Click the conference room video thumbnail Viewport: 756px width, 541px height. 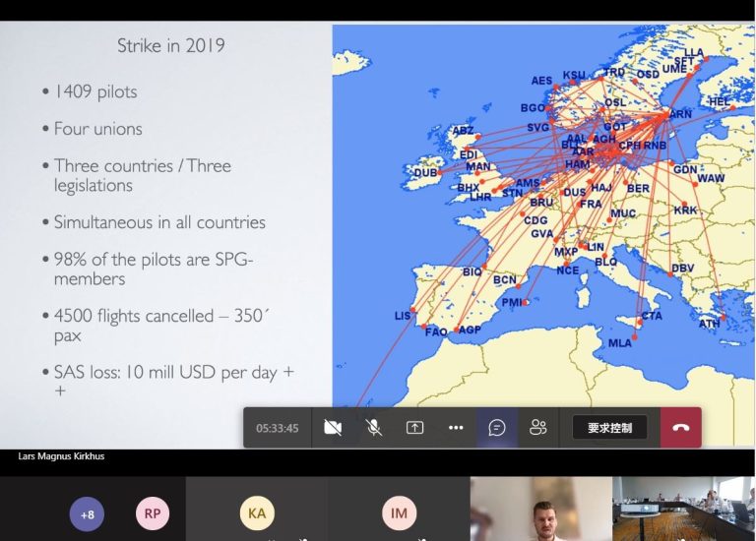[x=684, y=509]
